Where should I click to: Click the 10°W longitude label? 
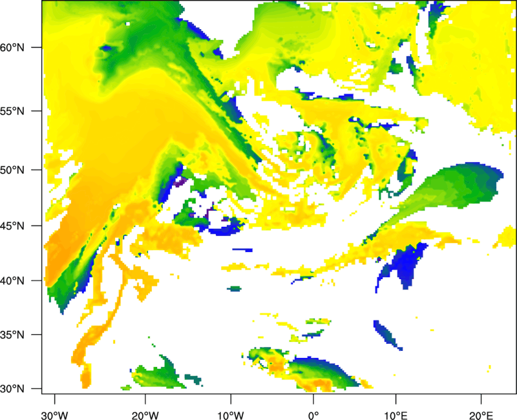pos(231,415)
